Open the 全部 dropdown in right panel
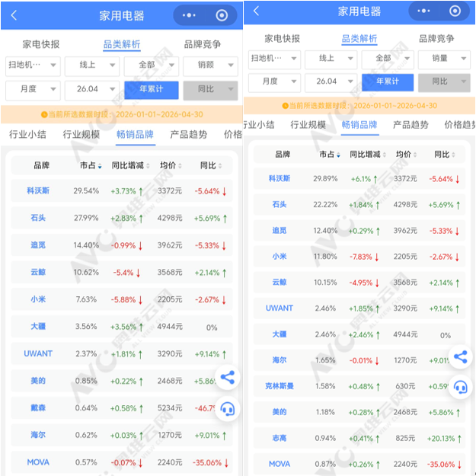 click(x=388, y=59)
